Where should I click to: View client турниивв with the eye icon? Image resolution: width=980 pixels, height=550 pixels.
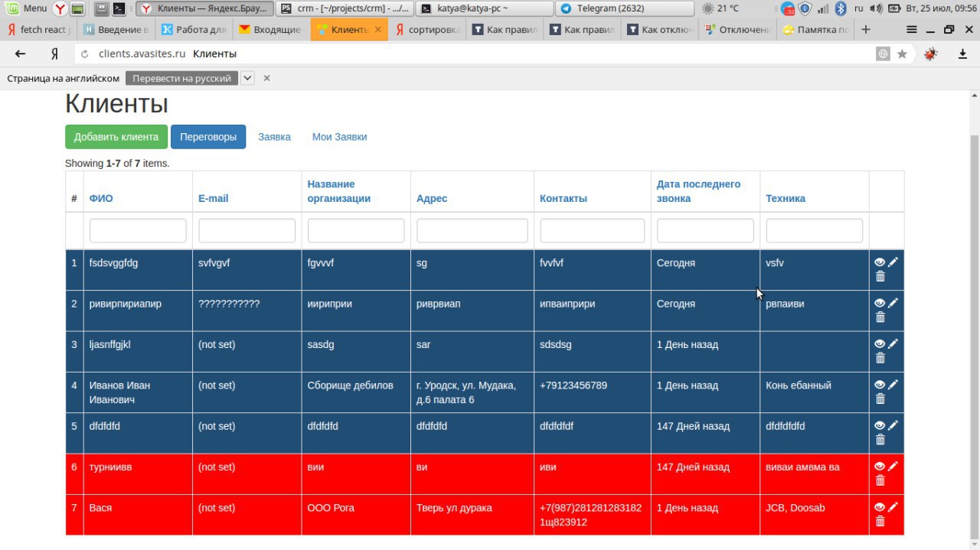(x=880, y=467)
